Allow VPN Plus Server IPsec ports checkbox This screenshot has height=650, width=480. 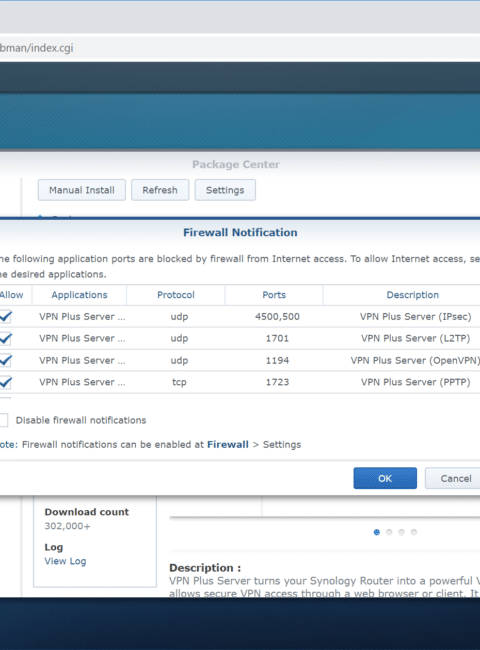(5, 317)
